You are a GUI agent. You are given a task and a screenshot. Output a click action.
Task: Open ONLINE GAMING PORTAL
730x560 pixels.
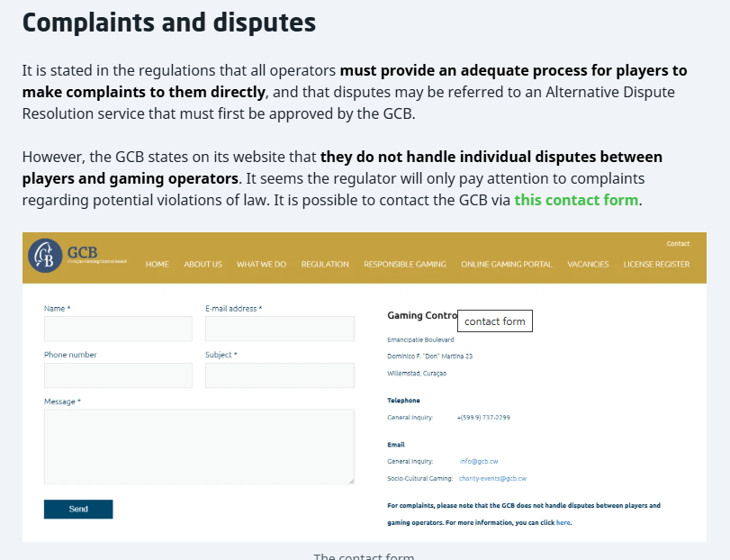tap(507, 265)
